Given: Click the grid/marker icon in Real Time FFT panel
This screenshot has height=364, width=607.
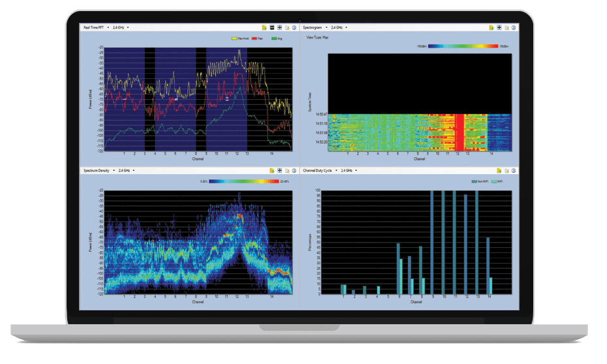Looking at the screenshot, I should pos(279,27).
